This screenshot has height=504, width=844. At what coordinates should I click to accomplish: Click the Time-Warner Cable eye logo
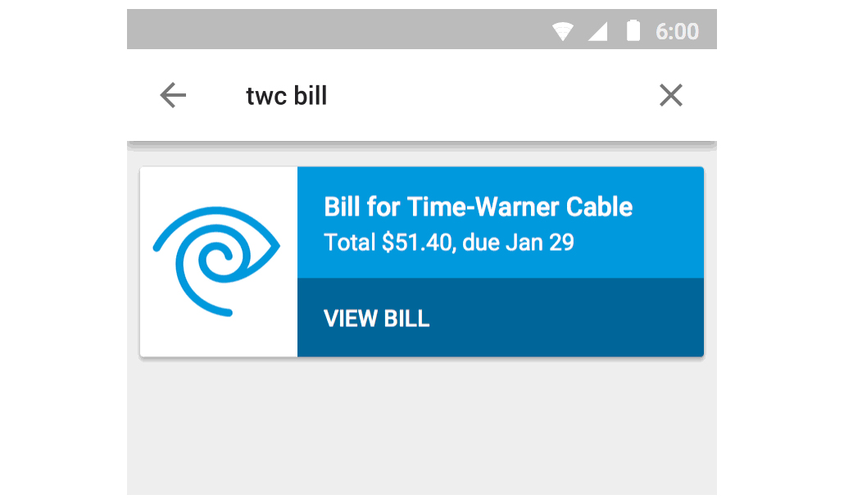pos(216,261)
